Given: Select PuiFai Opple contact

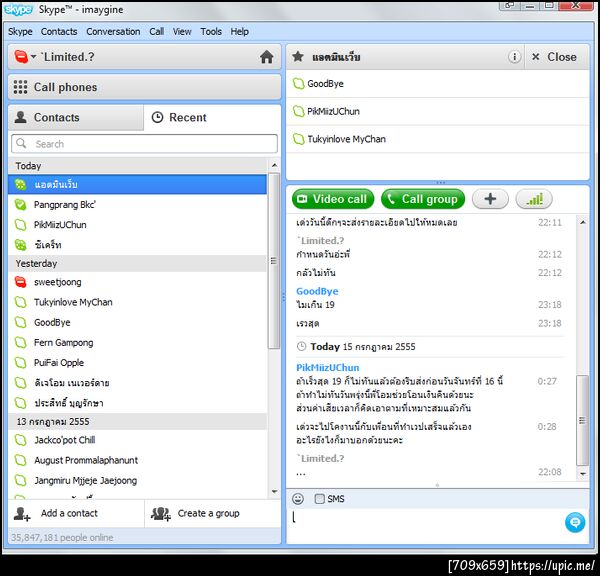Looking at the screenshot, I should [x=137, y=363].
